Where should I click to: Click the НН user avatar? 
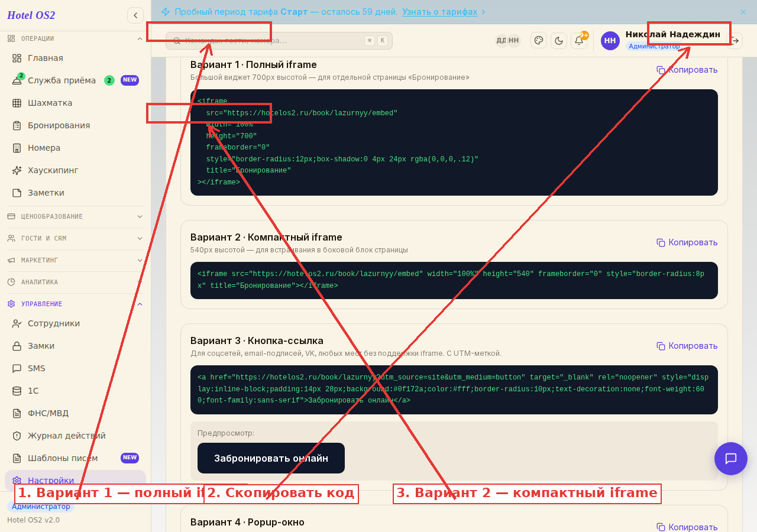coord(610,41)
